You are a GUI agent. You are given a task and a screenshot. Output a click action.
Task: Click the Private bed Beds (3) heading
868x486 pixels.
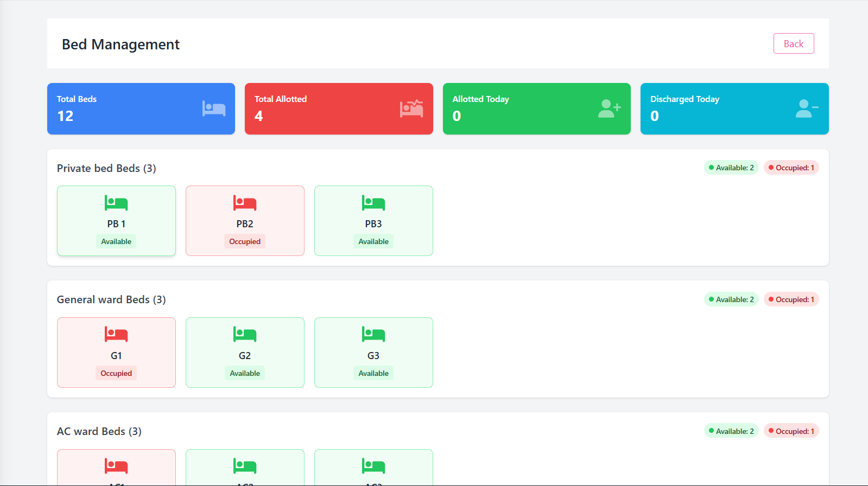coord(106,168)
